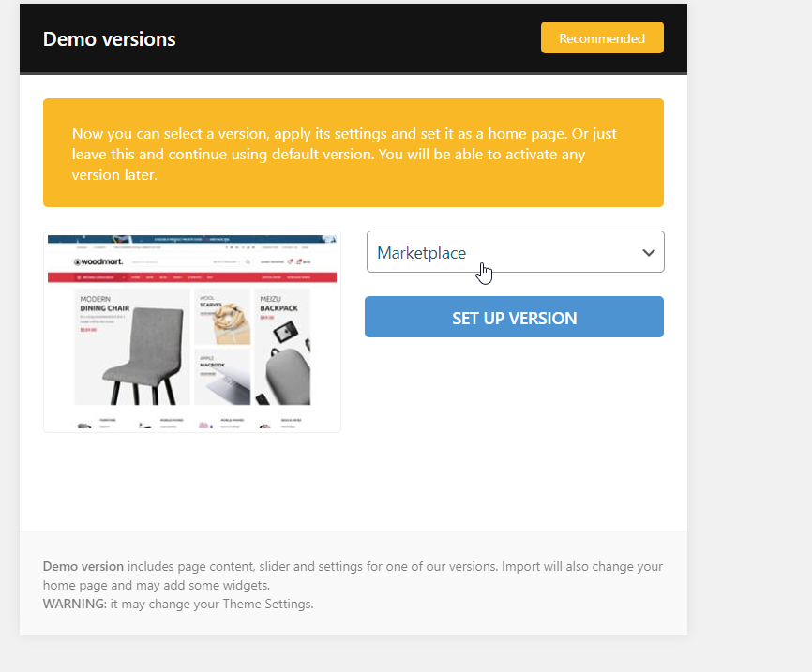Click the yellow information notice box
Viewport: 812px width, 672px height.
[353, 153]
